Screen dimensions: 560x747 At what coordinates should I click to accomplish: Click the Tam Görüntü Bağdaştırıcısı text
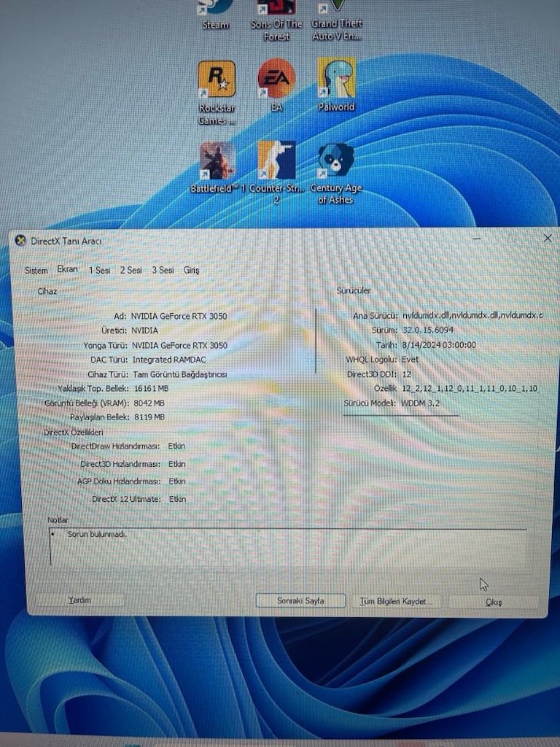pos(180,374)
